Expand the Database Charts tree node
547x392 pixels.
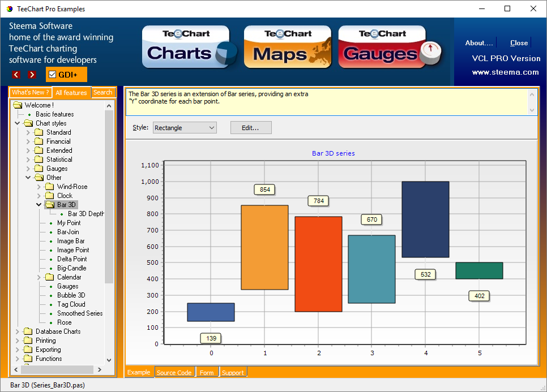[x=17, y=331]
